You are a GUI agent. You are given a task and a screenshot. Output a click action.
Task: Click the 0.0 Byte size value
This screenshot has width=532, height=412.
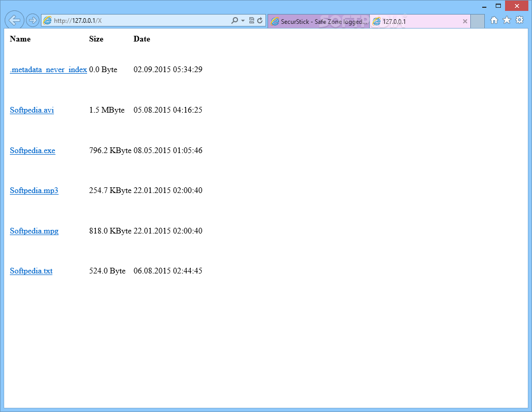point(103,70)
